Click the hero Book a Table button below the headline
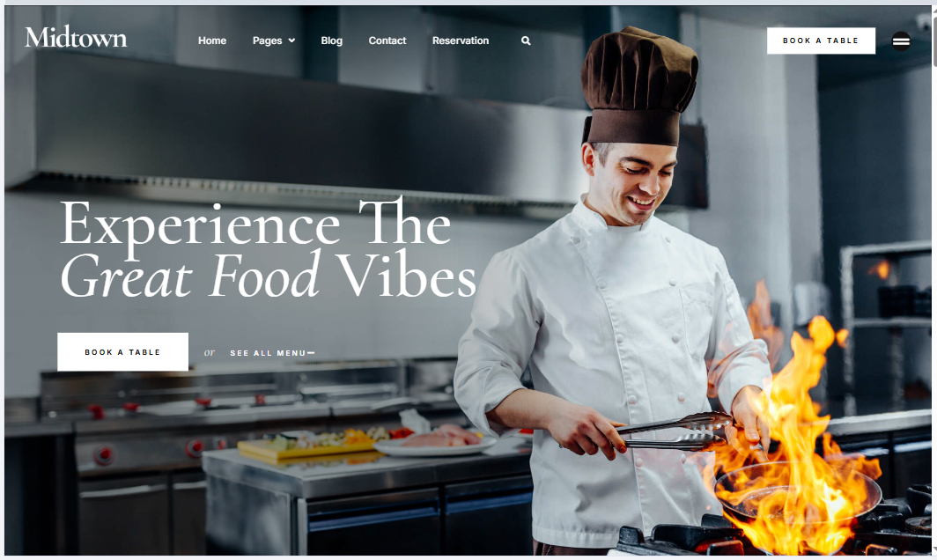This screenshot has height=560, width=937. click(122, 352)
